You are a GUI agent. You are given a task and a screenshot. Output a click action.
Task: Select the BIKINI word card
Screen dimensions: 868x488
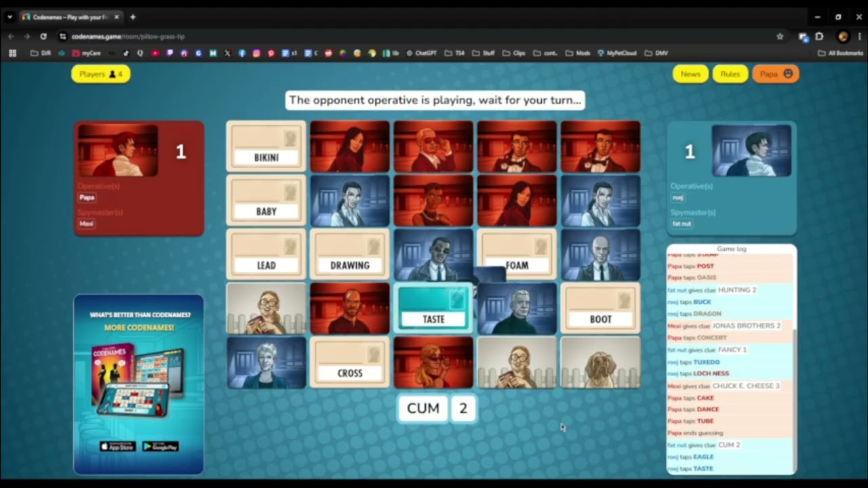coord(266,146)
